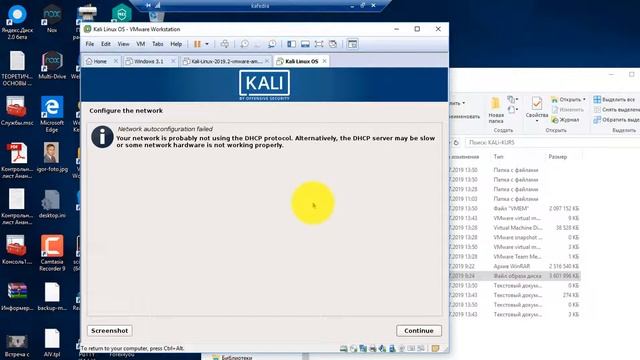
Task: Open the Multi-Drive desktop shortcut
Action: 52,65
